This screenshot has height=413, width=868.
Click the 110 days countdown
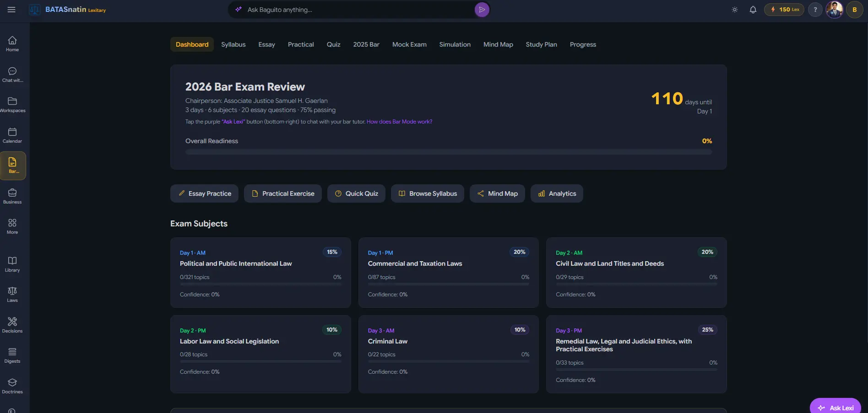(x=681, y=102)
